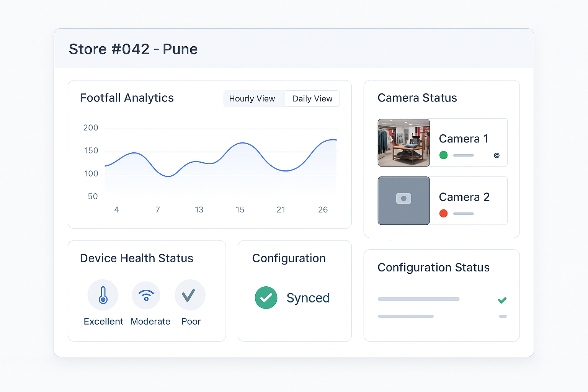Click the Camera Status heading
The height and width of the screenshot is (392, 588).
click(x=417, y=98)
